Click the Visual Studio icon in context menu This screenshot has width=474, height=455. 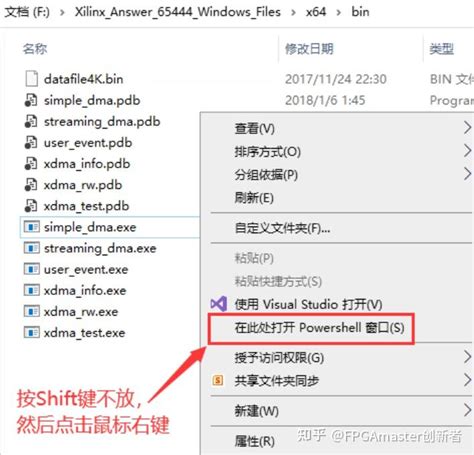pos(219,304)
